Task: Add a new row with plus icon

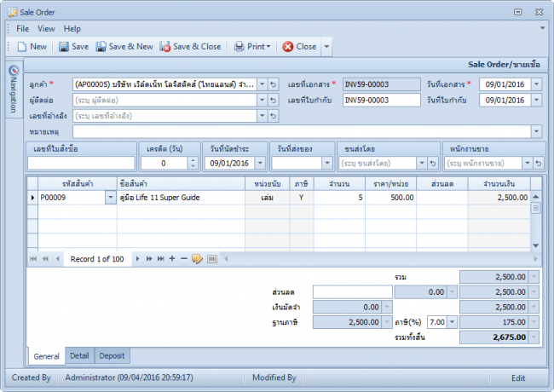Action: [172, 259]
